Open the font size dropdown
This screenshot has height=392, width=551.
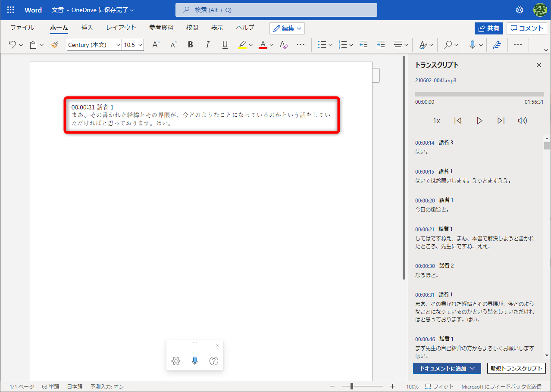click(x=140, y=44)
